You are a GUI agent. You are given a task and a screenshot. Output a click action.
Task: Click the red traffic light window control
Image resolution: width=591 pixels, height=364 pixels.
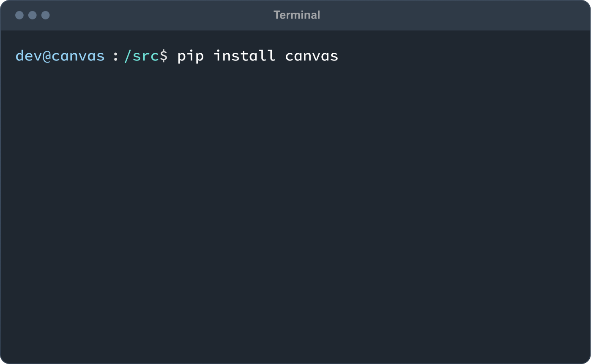tap(19, 15)
